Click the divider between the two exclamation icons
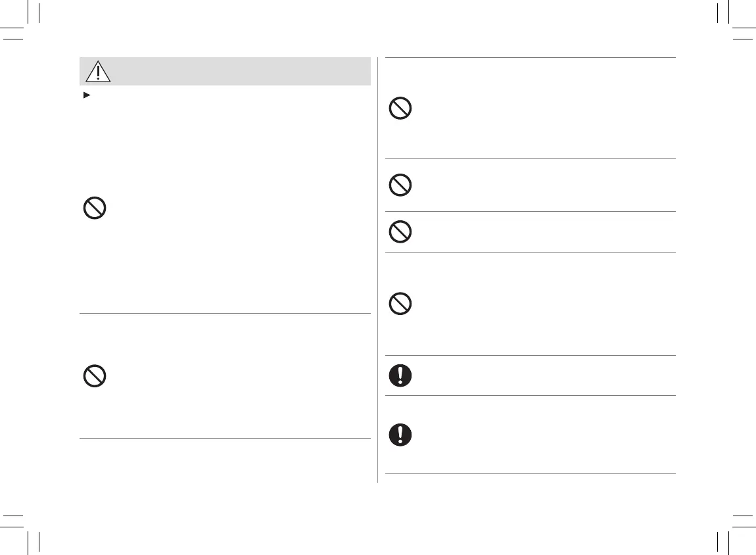The width and height of the screenshot is (756, 555). 530,395
